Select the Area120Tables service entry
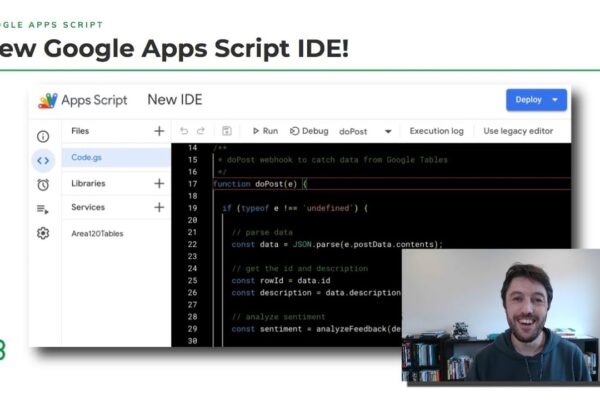The width and height of the screenshot is (600, 400). [x=97, y=233]
